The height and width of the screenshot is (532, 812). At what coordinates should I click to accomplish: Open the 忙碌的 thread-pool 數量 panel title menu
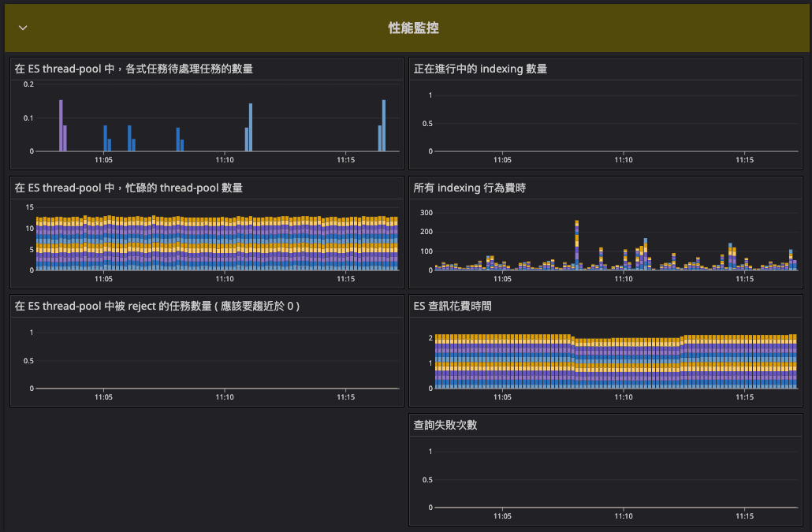click(129, 188)
